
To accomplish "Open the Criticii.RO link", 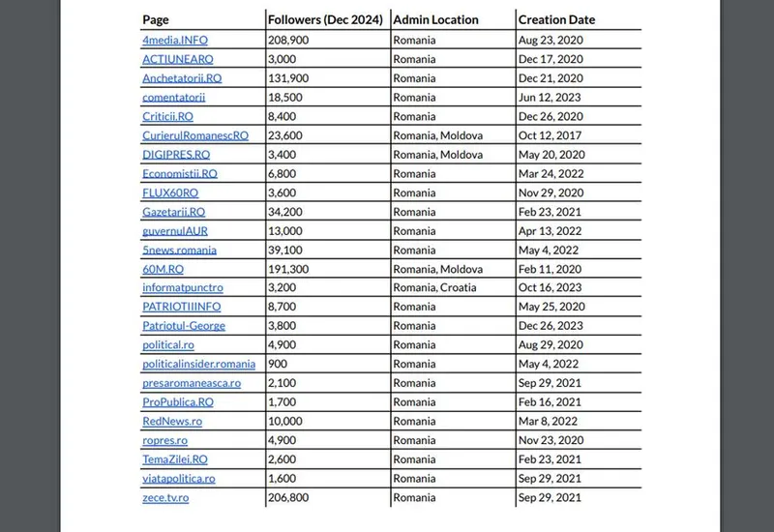I will 167,116.
